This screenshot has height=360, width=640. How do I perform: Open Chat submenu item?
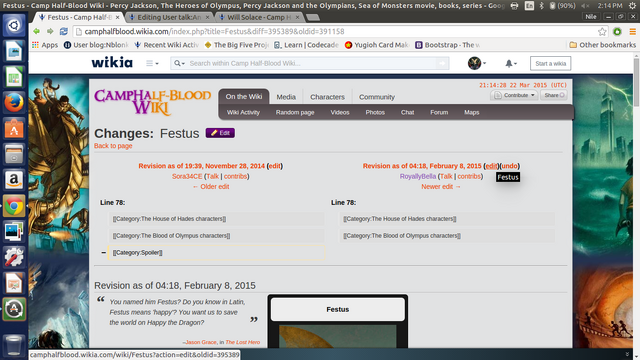point(407,112)
